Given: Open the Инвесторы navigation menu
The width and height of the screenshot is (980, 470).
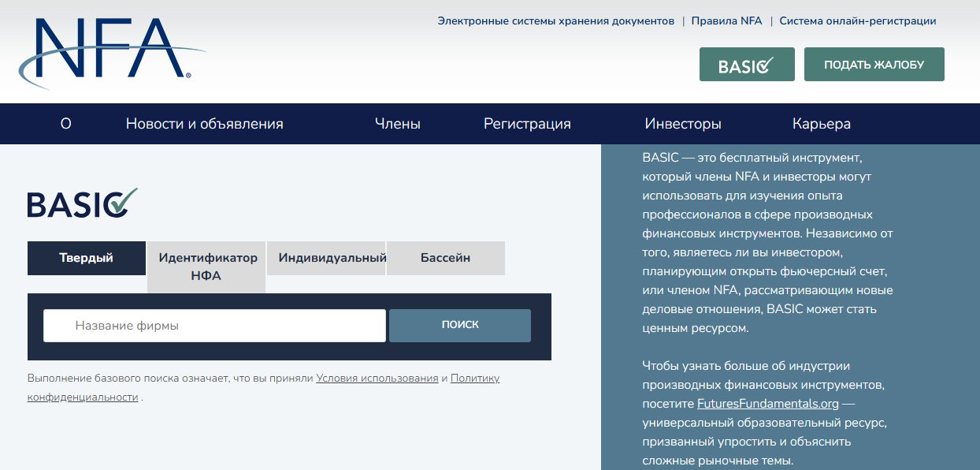Looking at the screenshot, I should (683, 124).
